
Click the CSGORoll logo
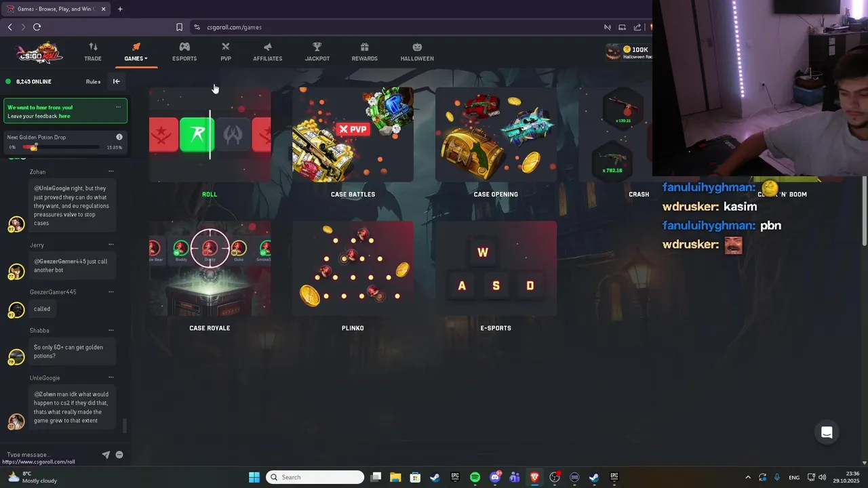click(40, 53)
